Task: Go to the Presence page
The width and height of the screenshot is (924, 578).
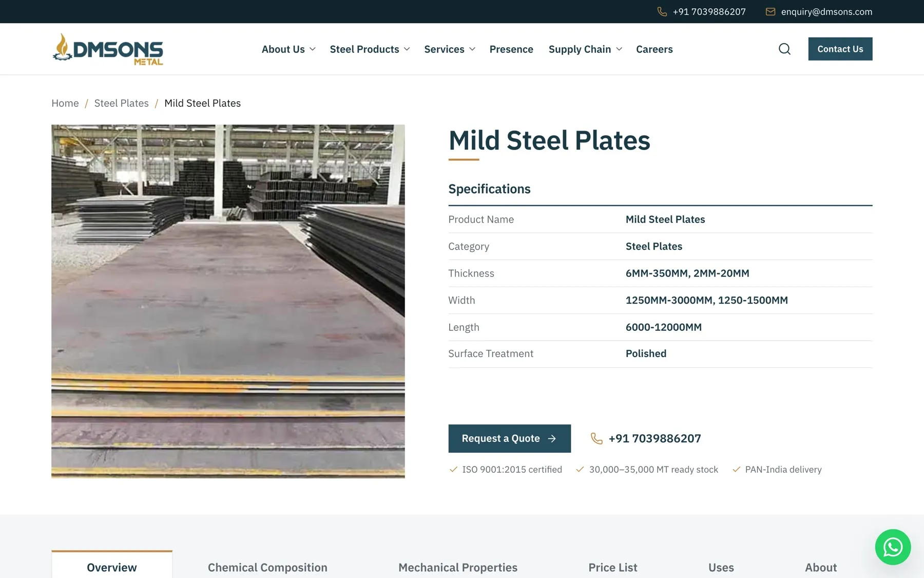Action: tap(511, 49)
